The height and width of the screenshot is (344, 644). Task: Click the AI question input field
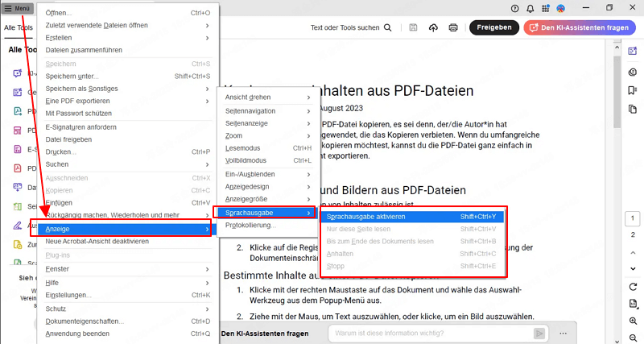(431, 334)
